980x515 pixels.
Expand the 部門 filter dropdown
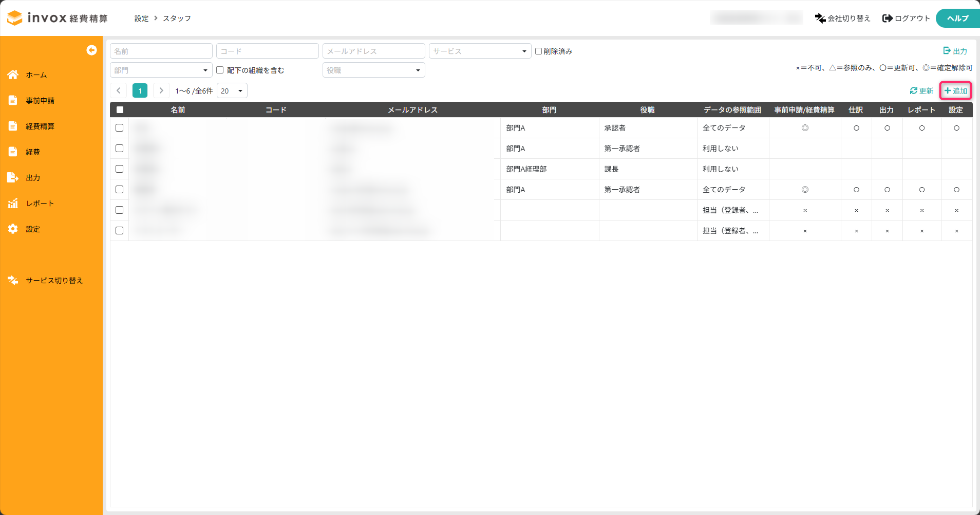pyautogui.click(x=161, y=70)
